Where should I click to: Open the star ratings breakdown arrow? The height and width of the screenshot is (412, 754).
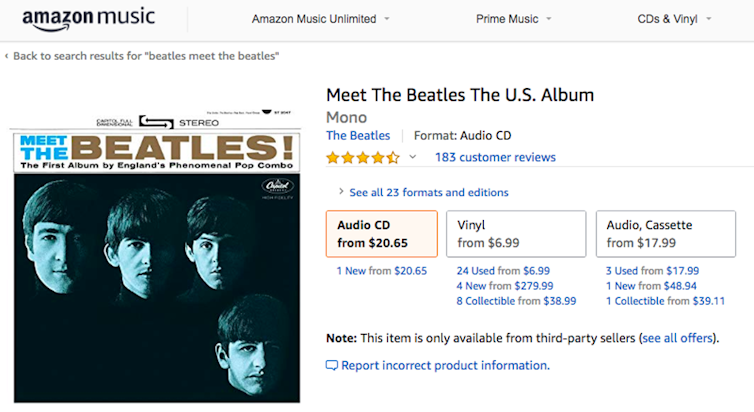tap(412, 157)
